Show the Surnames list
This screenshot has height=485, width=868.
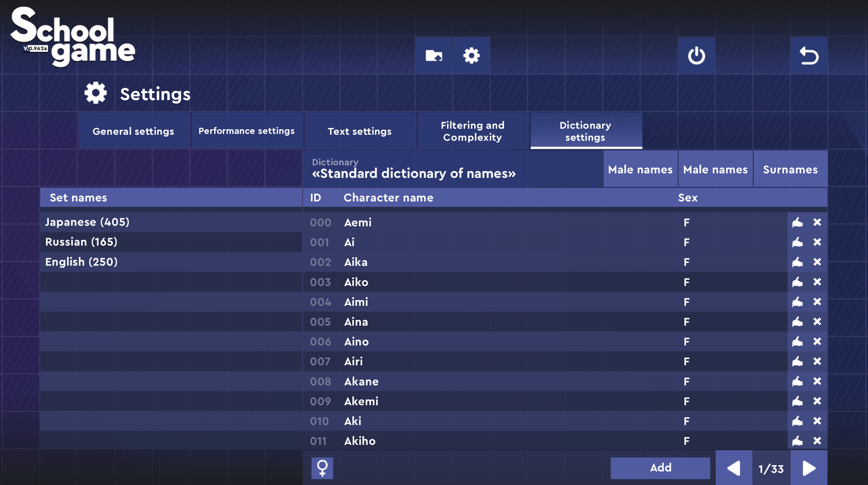coord(790,170)
